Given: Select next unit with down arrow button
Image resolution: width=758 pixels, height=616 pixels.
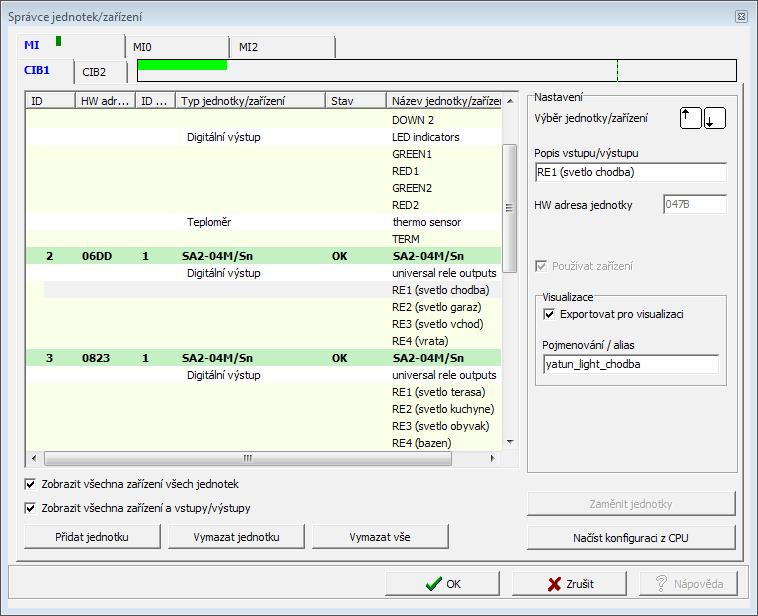Looking at the screenshot, I should click(714, 118).
